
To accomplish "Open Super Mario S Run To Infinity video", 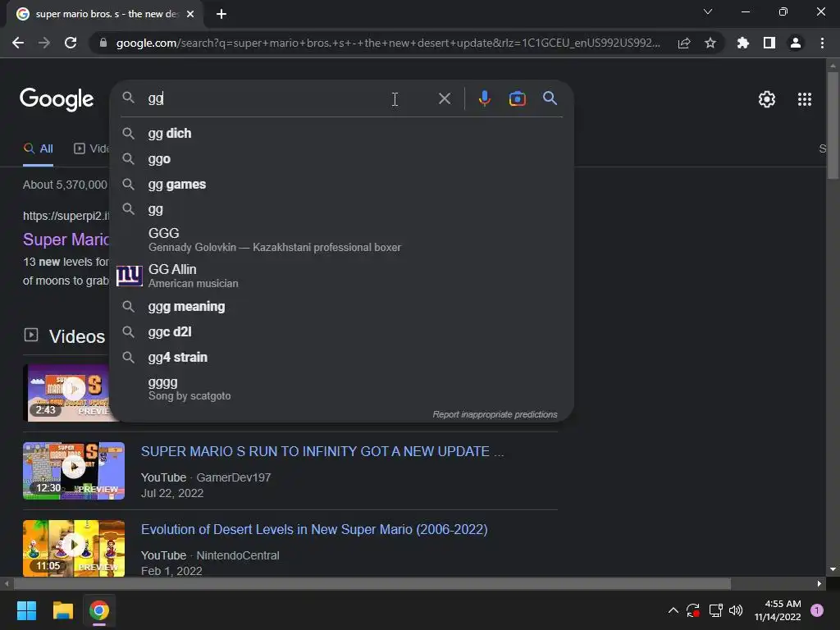I will pos(322,452).
